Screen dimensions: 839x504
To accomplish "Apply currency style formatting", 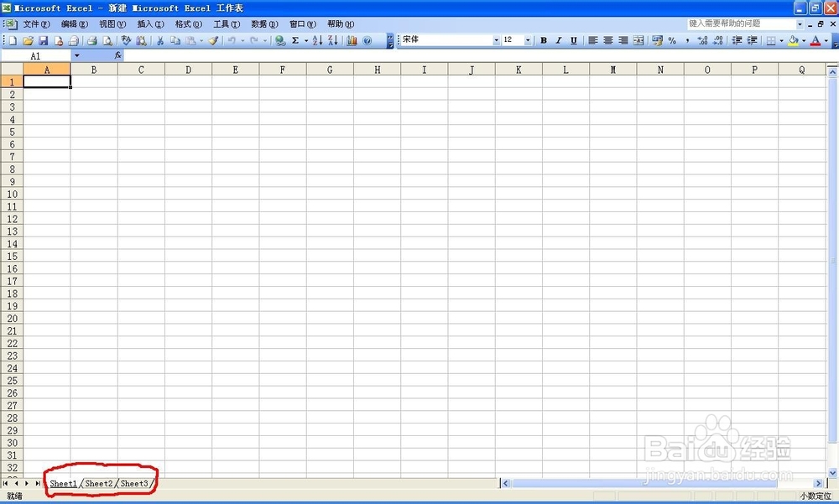I will click(x=657, y=40).
